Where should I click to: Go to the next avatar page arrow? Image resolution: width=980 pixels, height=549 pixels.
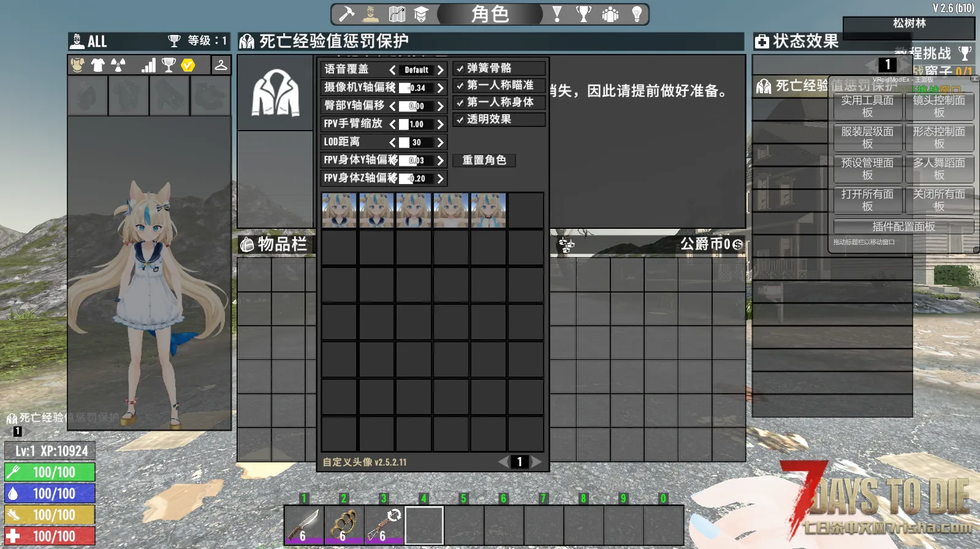coord(536,462)
